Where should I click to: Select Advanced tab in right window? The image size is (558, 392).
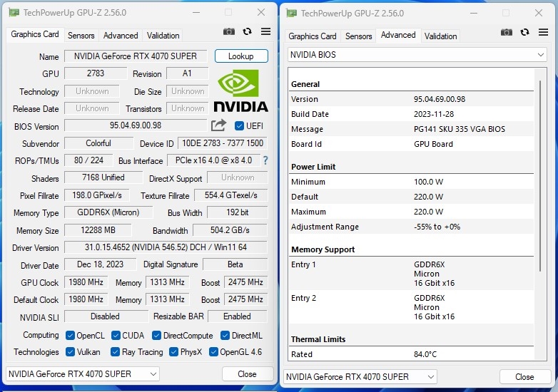398,35
